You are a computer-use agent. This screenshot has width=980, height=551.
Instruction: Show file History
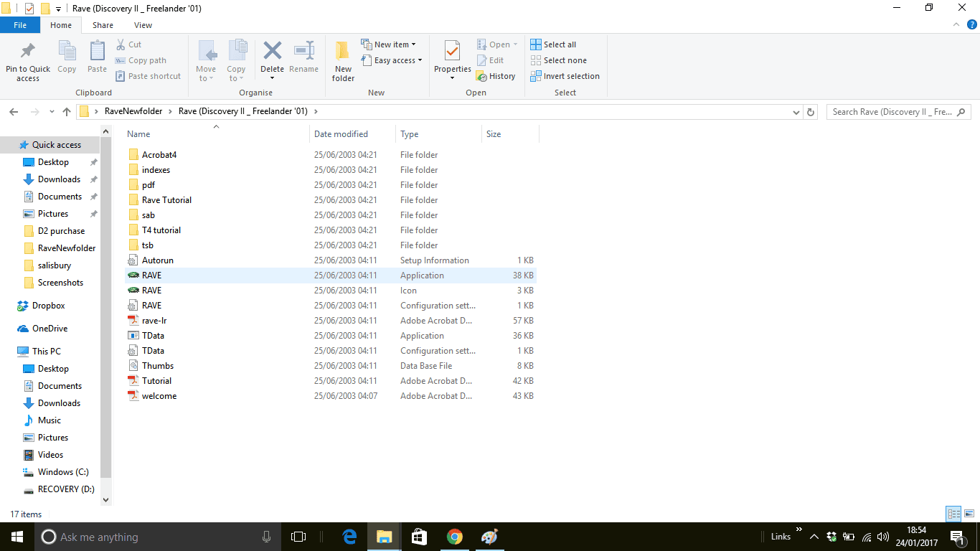(x=496, y=76)
